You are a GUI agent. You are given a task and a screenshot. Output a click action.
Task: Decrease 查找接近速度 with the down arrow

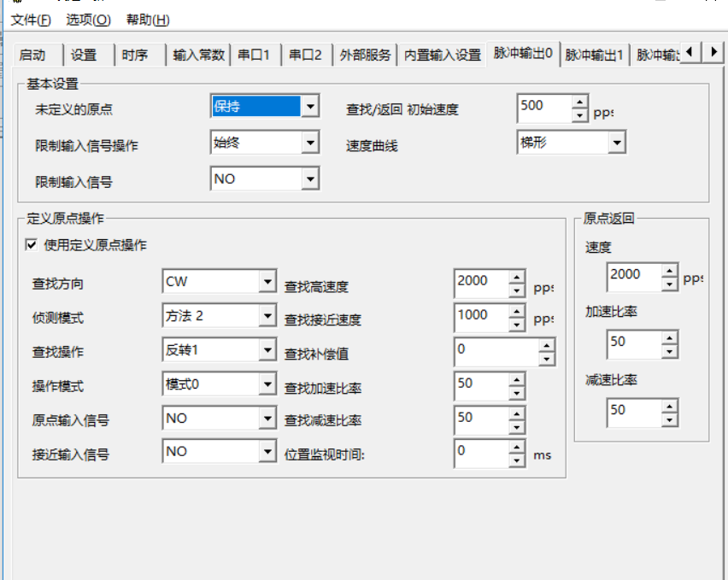point(516,325)
